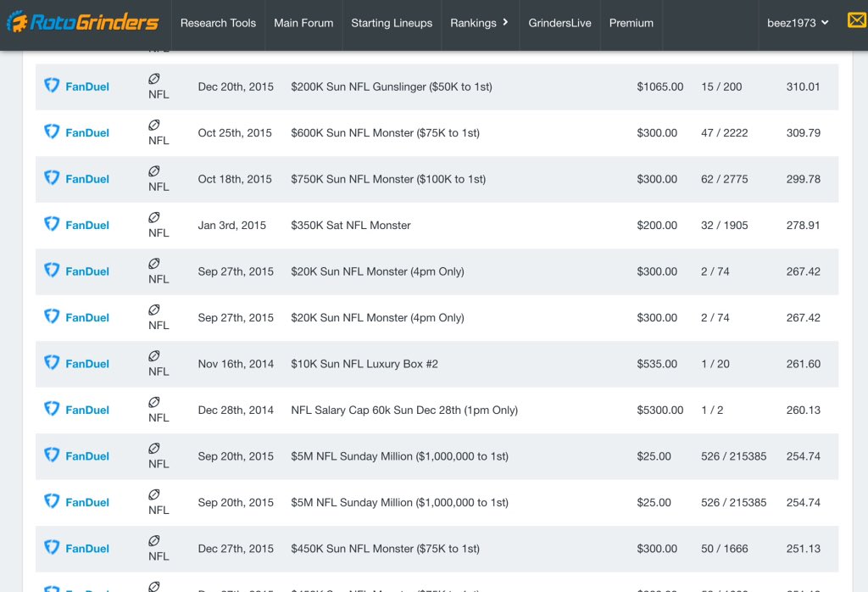Click the 278.91 score value
This screenshot has height=592, width=868.
(804, 226)
